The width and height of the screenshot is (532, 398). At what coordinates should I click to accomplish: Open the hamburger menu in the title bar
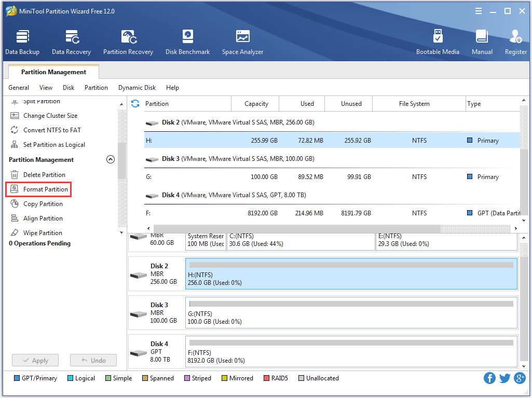[x=479, y=11]
